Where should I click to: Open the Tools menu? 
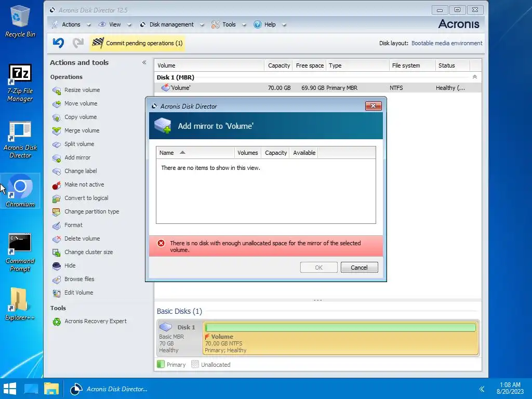[229, 24]
